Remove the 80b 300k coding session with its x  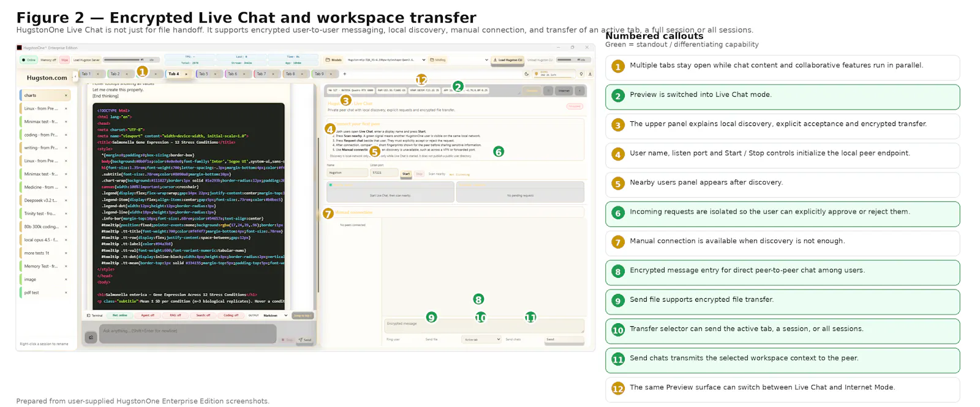coord(66,226)
